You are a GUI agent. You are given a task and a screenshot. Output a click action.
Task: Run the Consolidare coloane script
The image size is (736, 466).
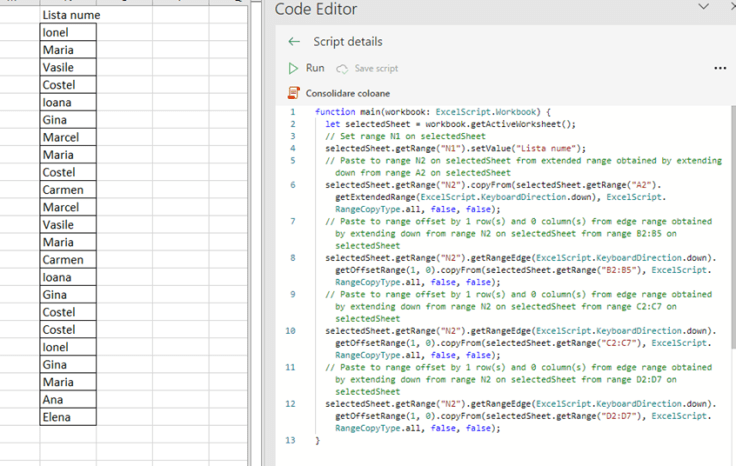[307, 68]
